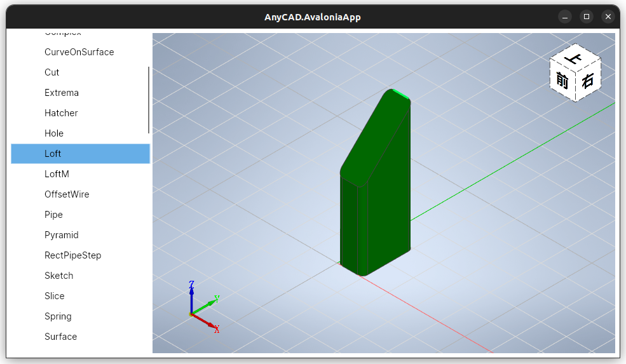Close the AnyCAD.AvaloniaApp window
Screen dimensions: 626x364
click(608, 17)
